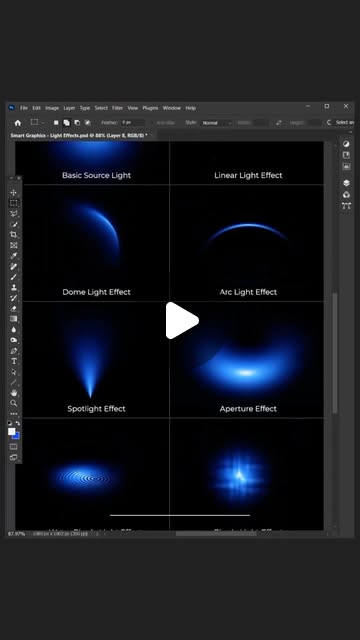Swap foreground and background colors
Image resolution: width=360 pixels, height=640 pixels.
coord(18,423)
